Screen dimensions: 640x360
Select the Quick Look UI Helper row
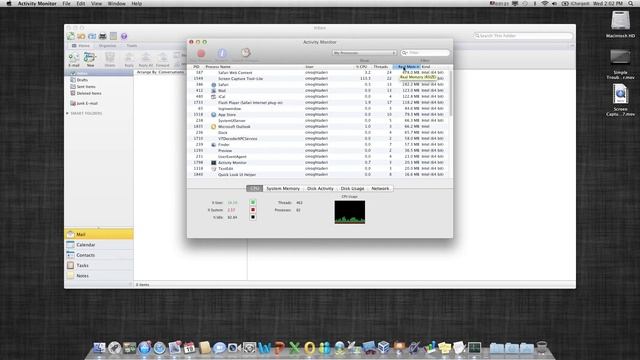pyautogui.click(x=318, y=174)
